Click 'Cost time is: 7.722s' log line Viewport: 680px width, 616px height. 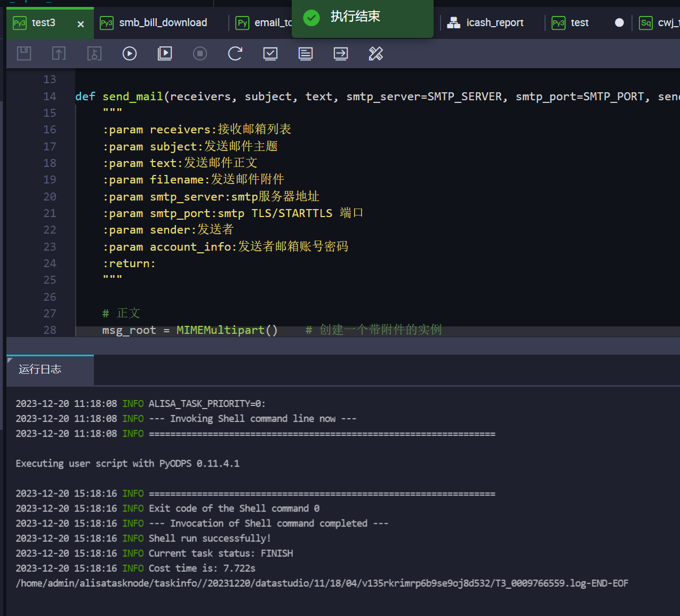click(x=135, y=568)
